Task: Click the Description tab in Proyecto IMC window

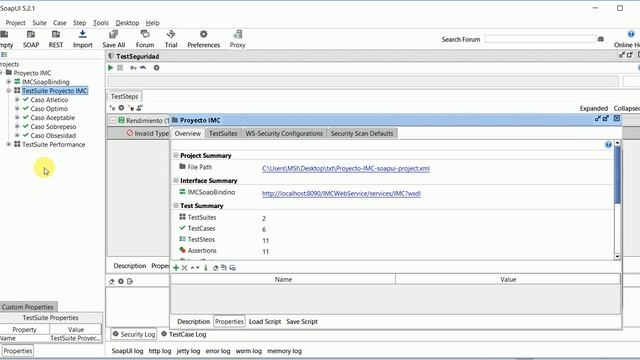Action: [x=193, y=322]
